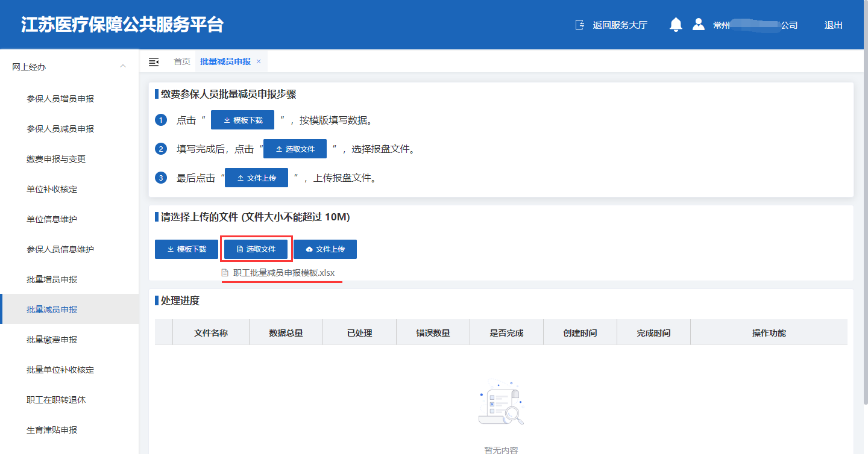Viewport: 868px width, 454px height.
Task: Open 批量增员申报 in the sidebar
Action: (52, 279)
